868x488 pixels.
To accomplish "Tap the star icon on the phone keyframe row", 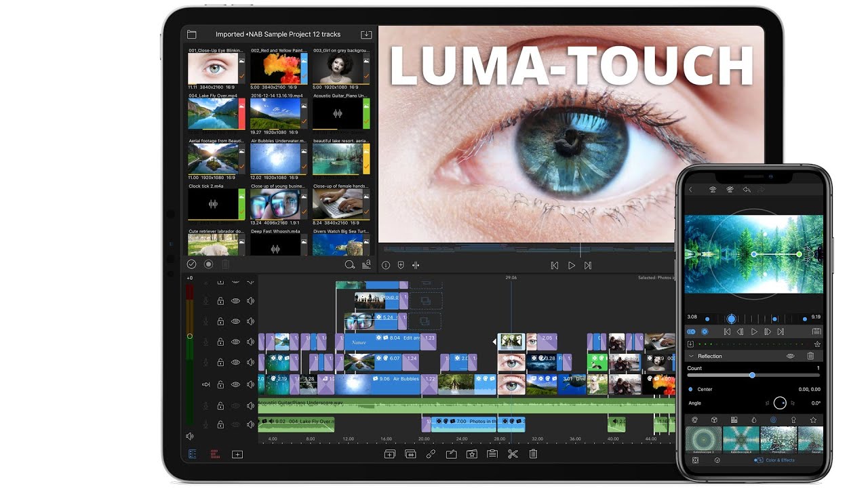I will coord(817,344).
